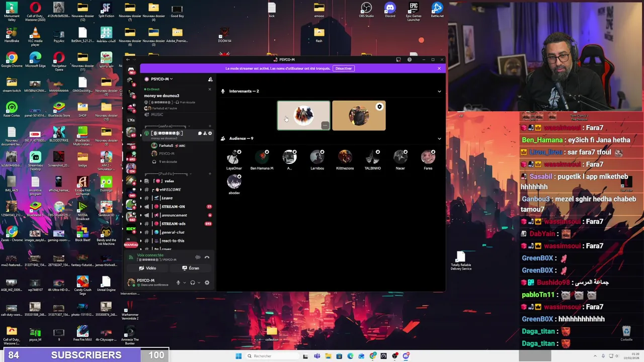644x362 pixels.
Task: Click the stage channel invite icon
Action: click(205, 133)
